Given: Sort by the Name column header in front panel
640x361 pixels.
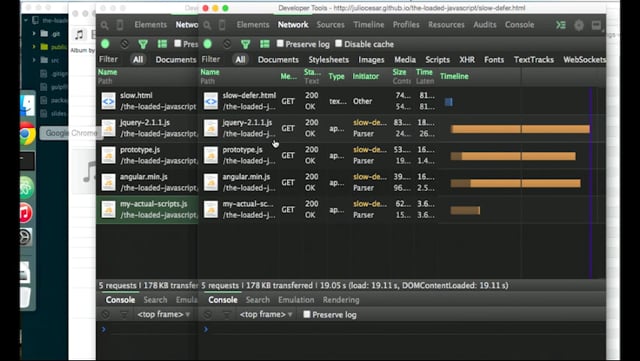Looking at the screenshot, I should (210, 72).
